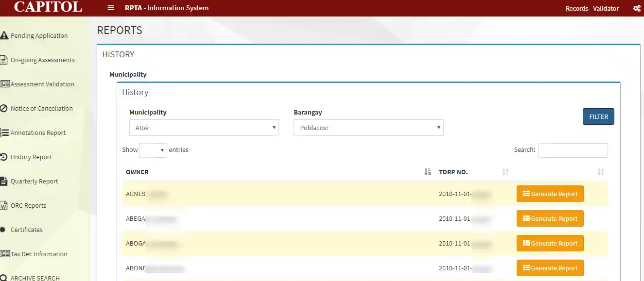Generate Report for ABEGA row

(x=550, y=218)
